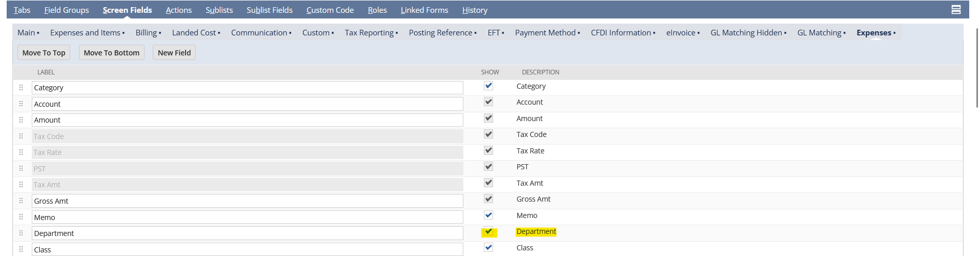Click the vertical scrollbar on the right
980x256 pixels.
click(x=977, y=68)
